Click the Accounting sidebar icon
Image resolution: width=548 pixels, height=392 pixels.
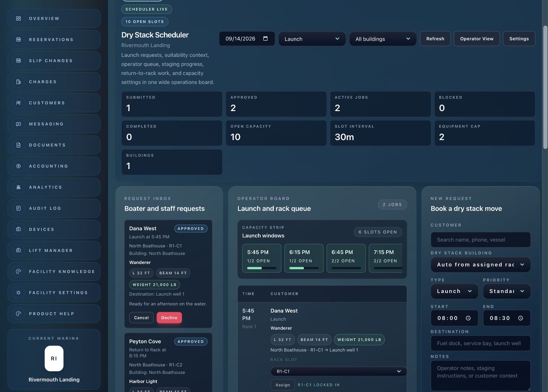click(18, 166)
